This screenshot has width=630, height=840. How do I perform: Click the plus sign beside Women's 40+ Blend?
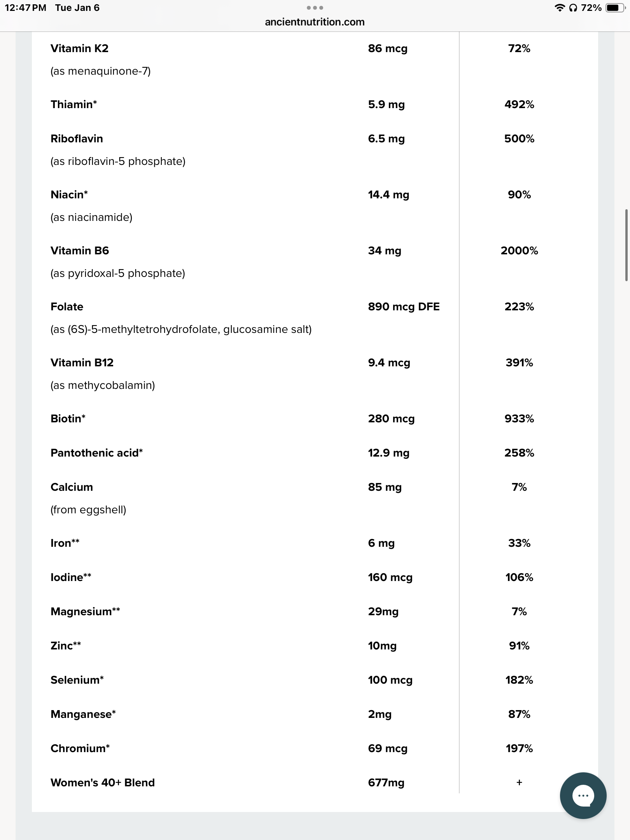pos(519,782)
